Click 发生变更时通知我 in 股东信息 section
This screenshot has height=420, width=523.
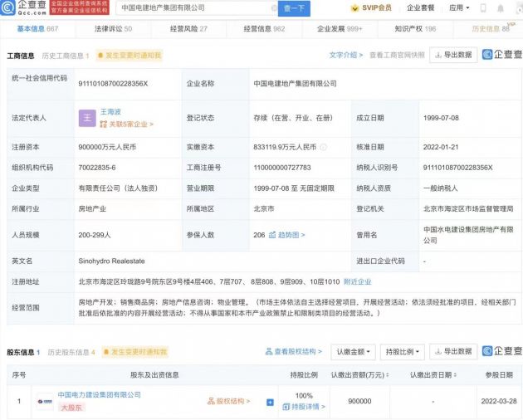(x=135, y=352)
